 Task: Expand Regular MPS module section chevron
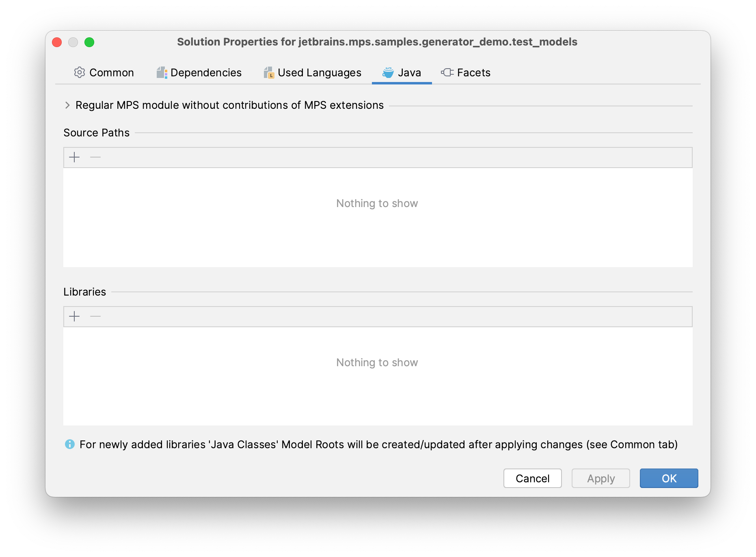(67, 105)
